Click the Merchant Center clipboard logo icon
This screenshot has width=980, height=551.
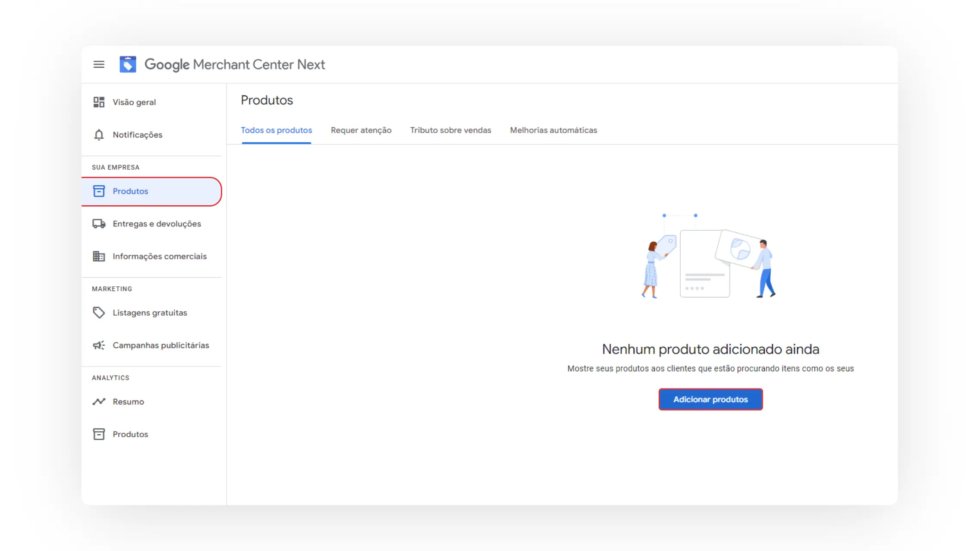click(128, 64)
